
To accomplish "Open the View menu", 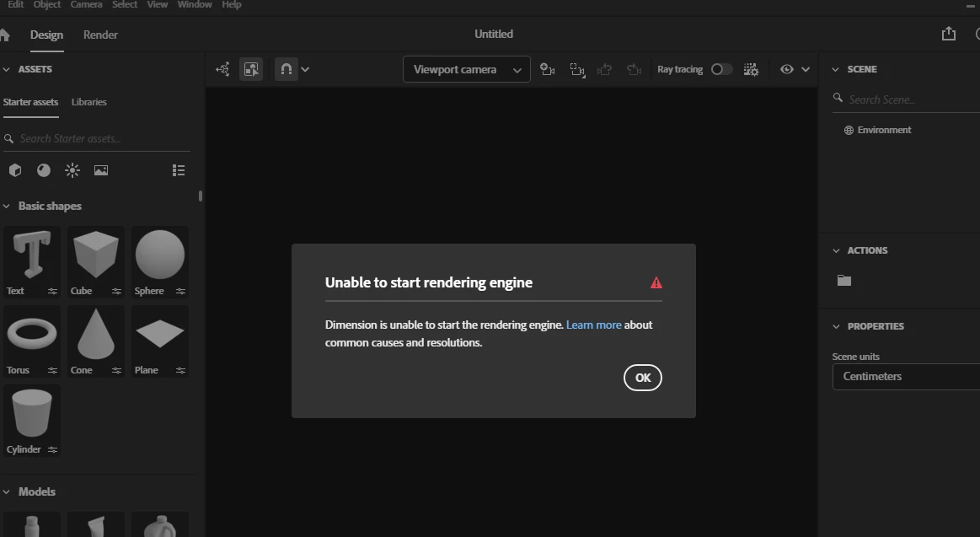I will [x=157, y=4].
